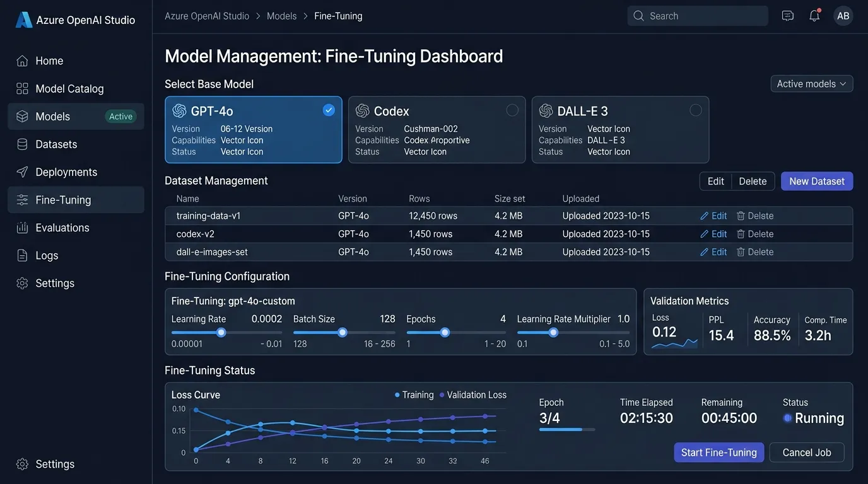
Task: Edit the training-data-v1 row
Action: click(x=713, y=216)
